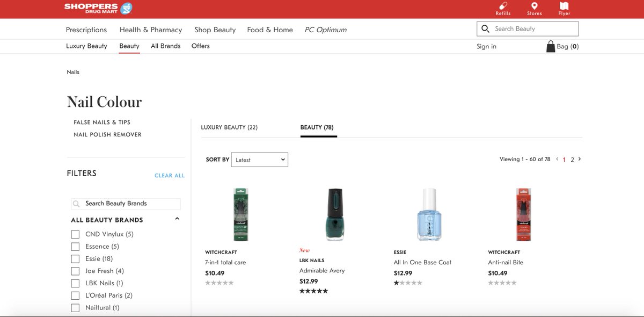Open the Food & Home menu
This screenshot has width=644, height=317.
(270, 30)
